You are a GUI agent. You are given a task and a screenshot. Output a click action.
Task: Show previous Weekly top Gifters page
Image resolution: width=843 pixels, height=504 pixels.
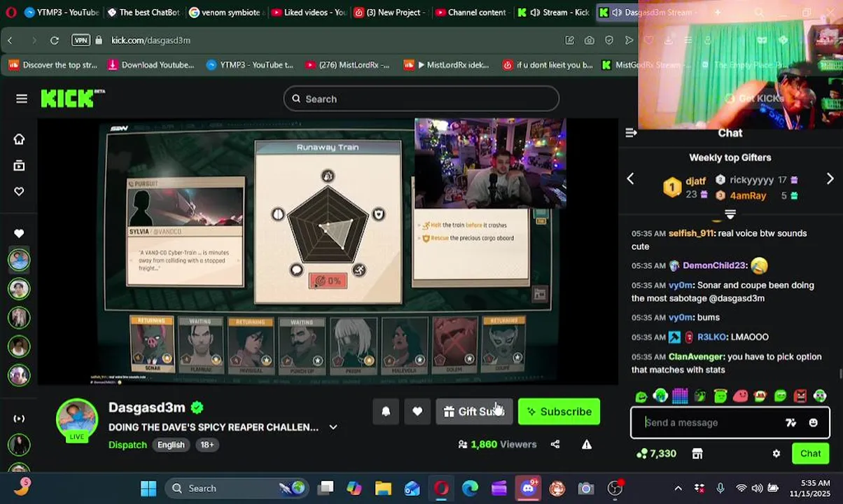point(630,179)
